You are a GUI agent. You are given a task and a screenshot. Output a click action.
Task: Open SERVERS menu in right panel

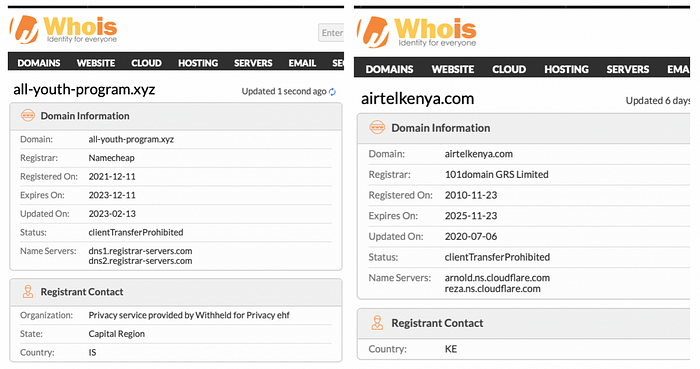click(x=628, y=69)
